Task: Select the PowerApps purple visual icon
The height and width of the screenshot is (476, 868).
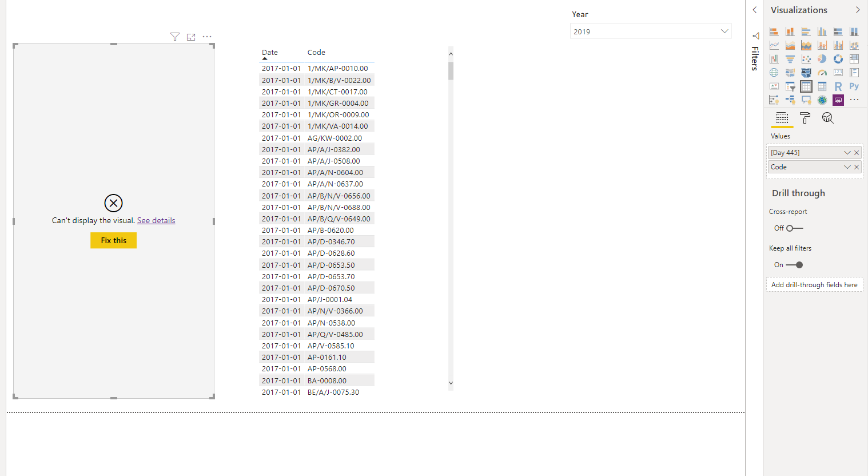Action: [838, 100]
